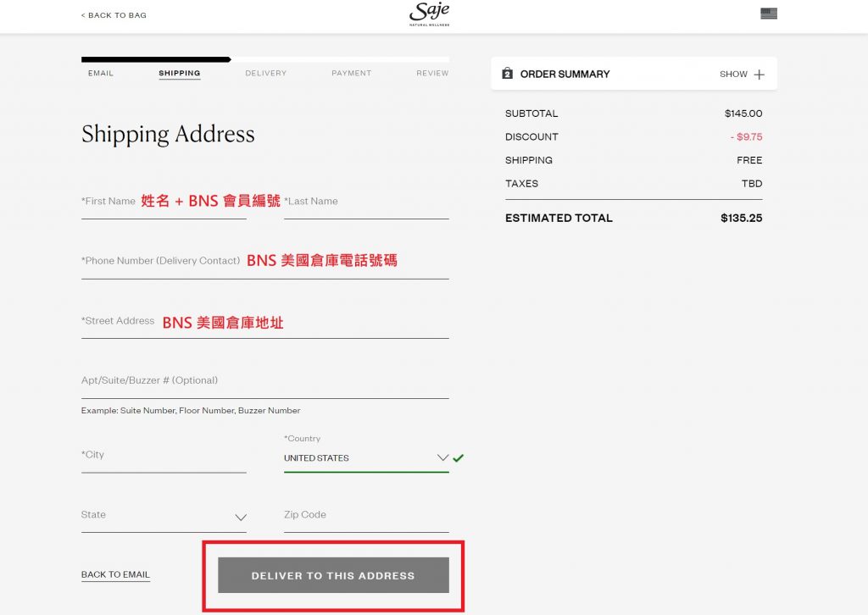
Task: Open the Country dropdown
Action: point(365,458)
